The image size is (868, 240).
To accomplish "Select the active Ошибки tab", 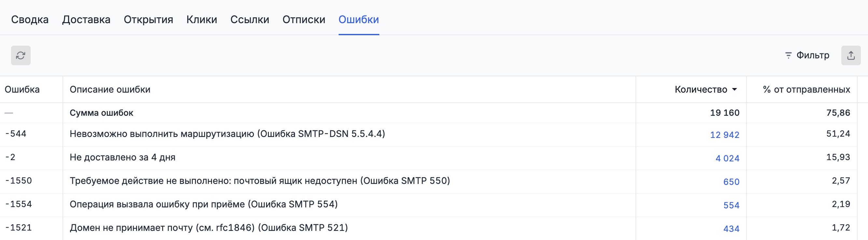I will pos(358,20).
